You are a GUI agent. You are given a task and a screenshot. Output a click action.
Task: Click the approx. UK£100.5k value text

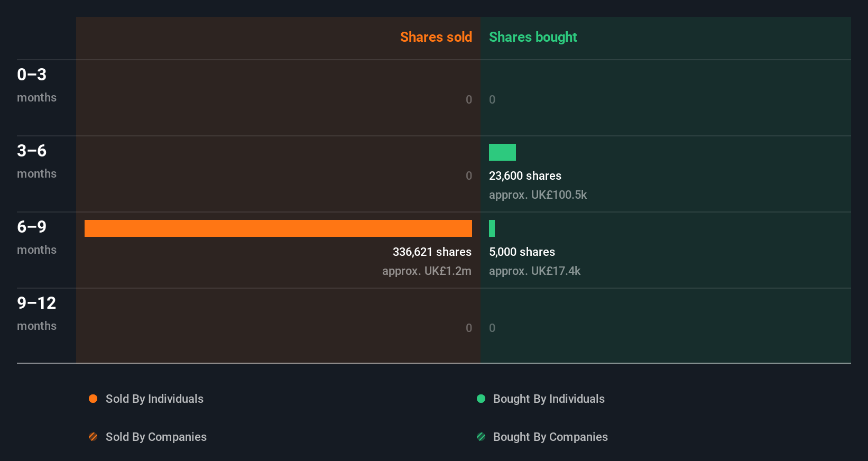(538, 195)
